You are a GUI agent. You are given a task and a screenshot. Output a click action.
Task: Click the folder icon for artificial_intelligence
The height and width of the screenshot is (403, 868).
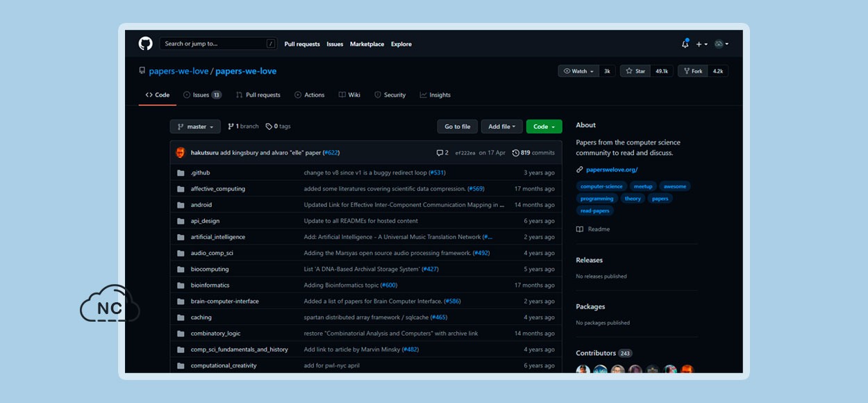click(x=181, y=237)
